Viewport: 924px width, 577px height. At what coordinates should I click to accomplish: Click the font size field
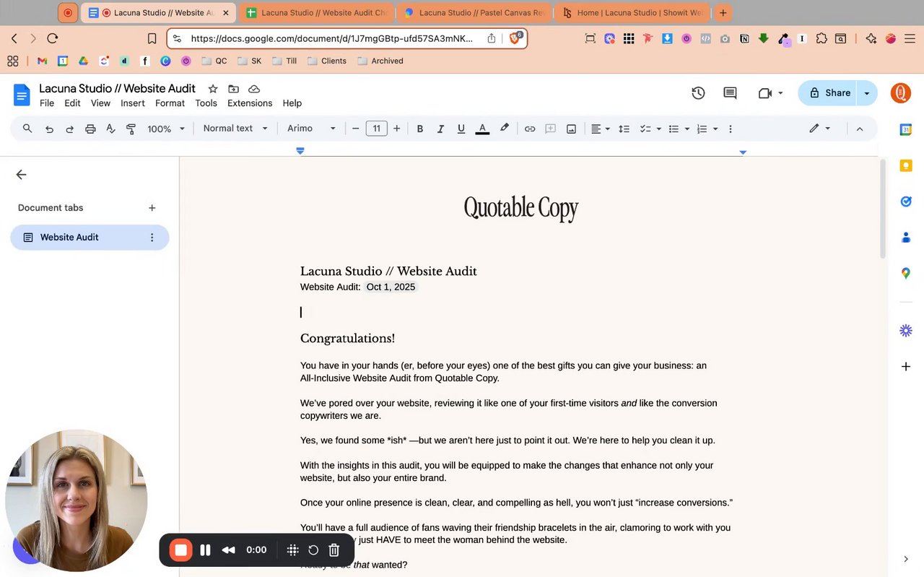[376, 129]
